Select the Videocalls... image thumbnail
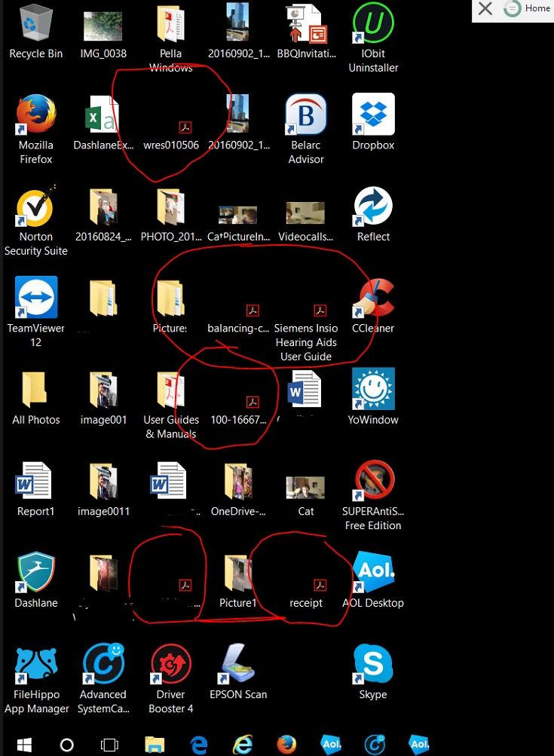 click(x=306, y=213)
